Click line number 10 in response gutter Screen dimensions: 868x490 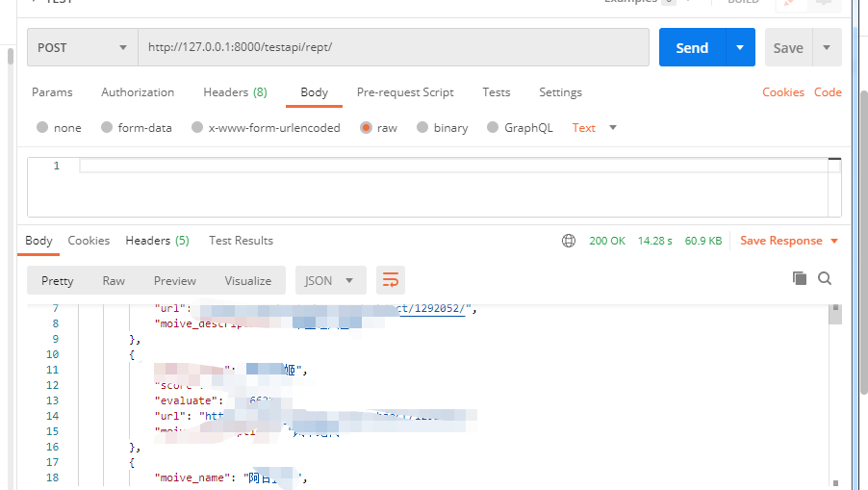pyautogui.click(x=53, y=354)
